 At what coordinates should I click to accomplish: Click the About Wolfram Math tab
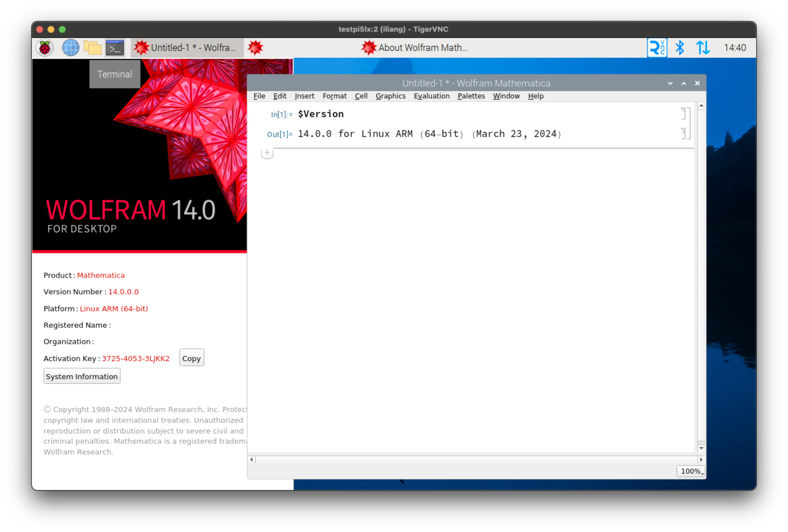[x=412, y=48]
